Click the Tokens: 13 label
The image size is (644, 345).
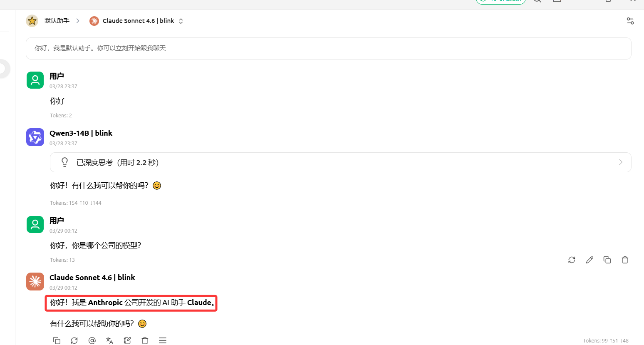(62, 260)
